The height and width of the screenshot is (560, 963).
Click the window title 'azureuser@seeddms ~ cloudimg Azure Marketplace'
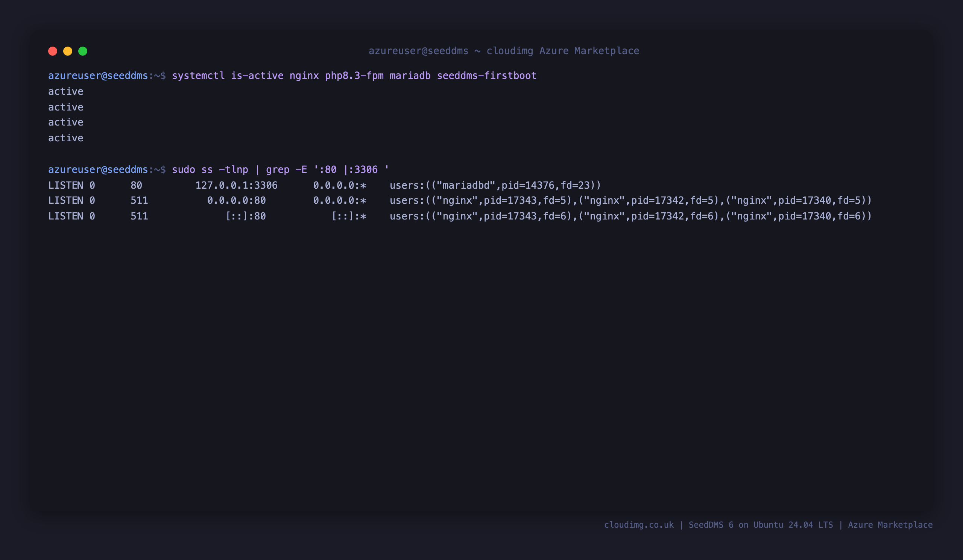coord(504,51)
